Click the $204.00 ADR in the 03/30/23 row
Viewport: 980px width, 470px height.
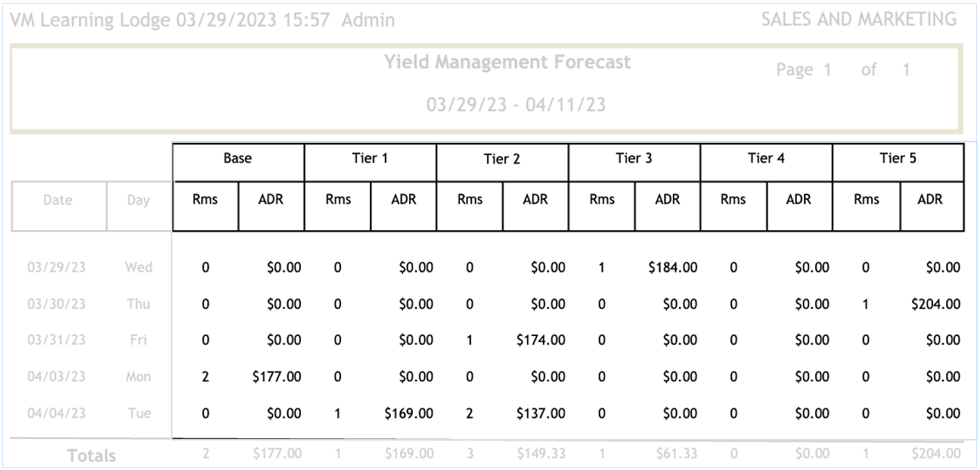(936, 304)
